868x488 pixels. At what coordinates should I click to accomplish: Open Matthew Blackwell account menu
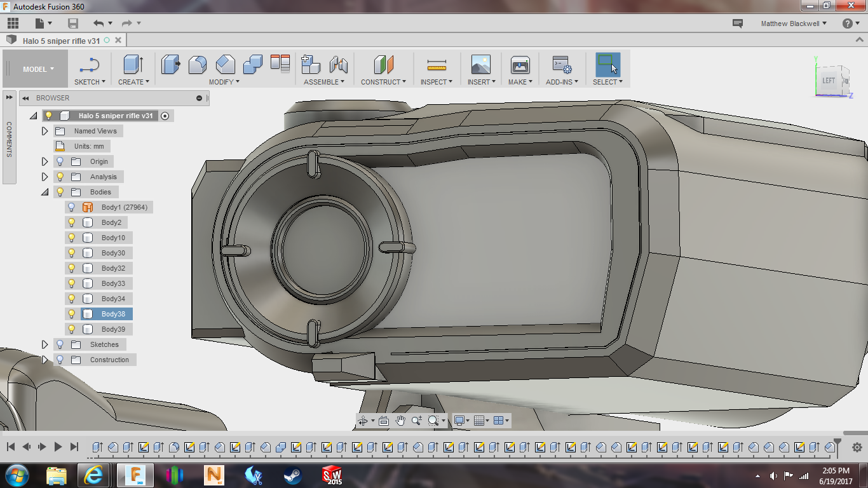794,24
